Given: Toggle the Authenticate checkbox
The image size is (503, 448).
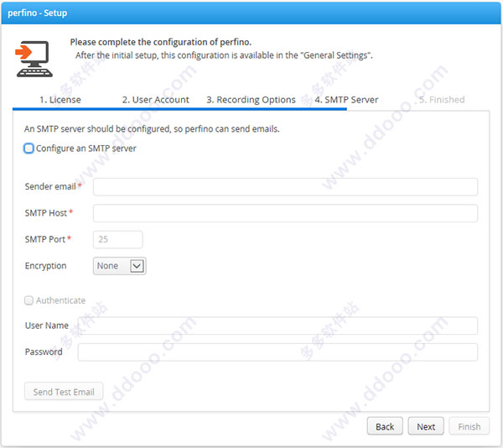Looking at the screenshot, I should click(29, 300).
